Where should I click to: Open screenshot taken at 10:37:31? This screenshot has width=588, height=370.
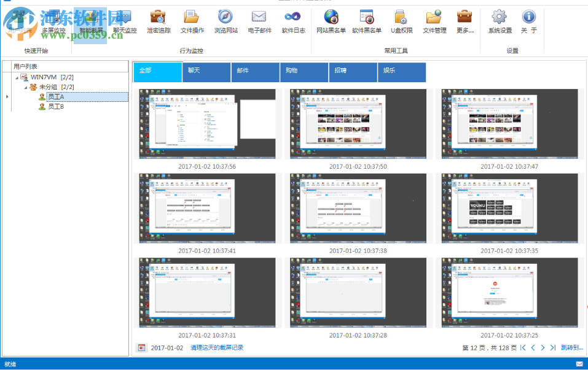(208, 293)
